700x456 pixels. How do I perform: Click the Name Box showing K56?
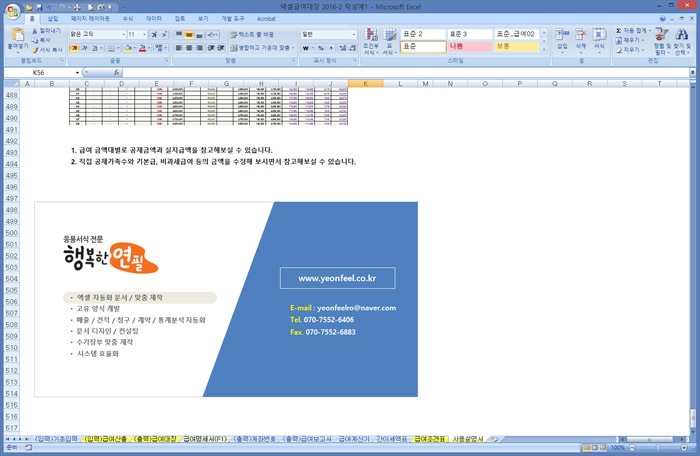click(39, 72)
